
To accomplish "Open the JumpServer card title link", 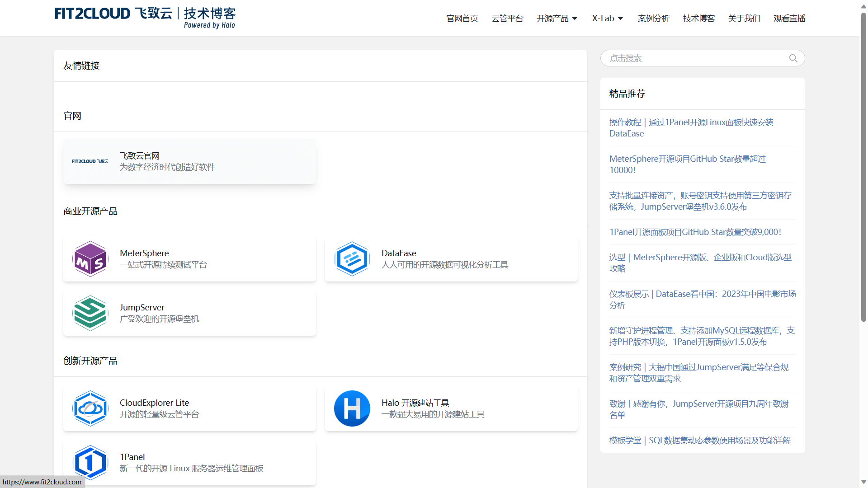I will (142, 307).
